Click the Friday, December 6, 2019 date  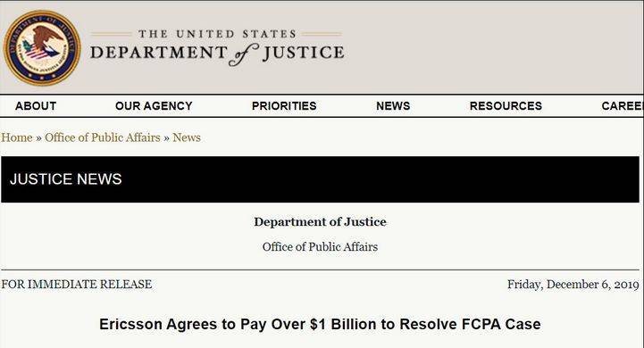573,285
